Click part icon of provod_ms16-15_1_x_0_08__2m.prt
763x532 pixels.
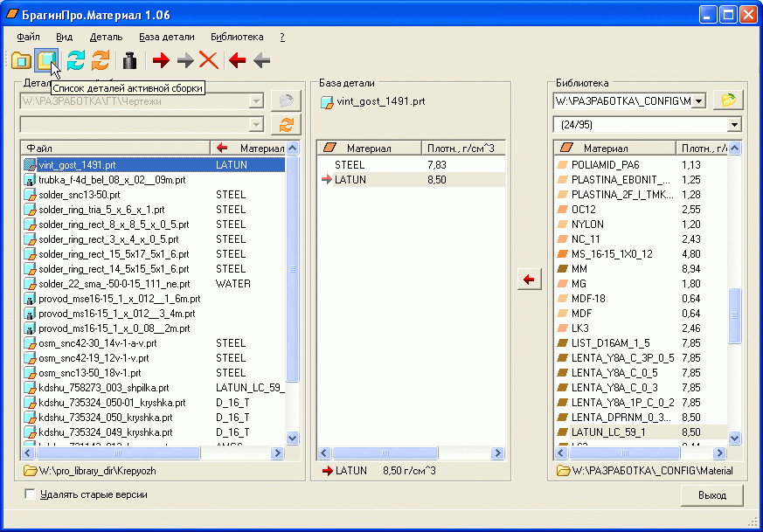point(30,328)
